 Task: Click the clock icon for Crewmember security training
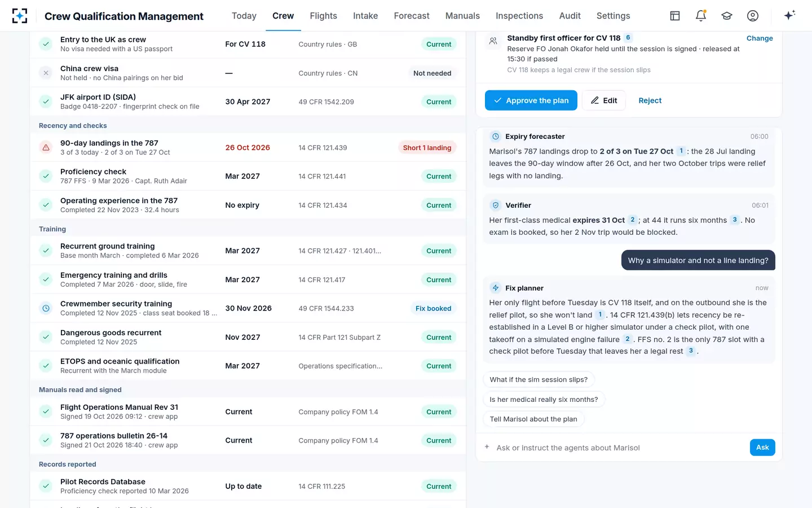(46, 308)
